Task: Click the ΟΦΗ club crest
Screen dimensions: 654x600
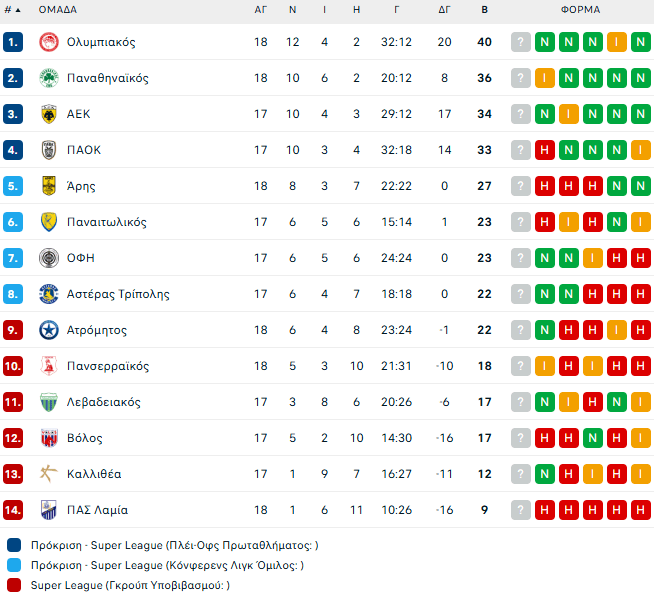Action: pyautogui.click(x=48, y=258)
